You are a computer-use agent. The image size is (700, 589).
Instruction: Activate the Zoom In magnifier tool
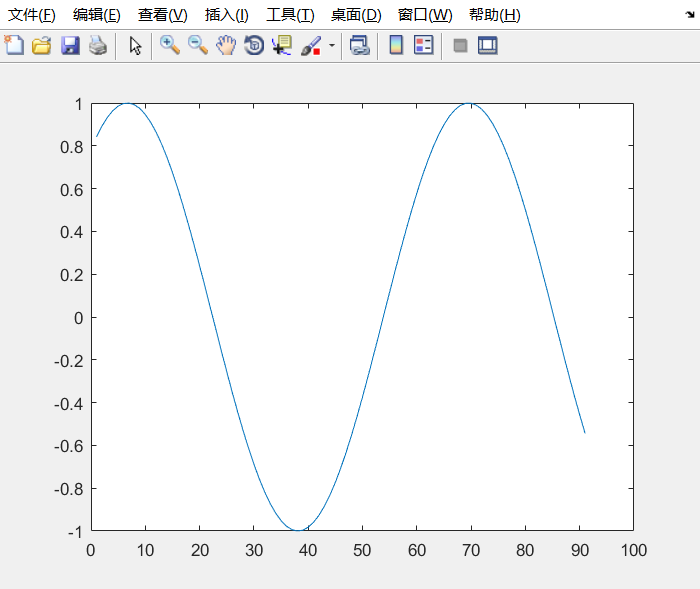point(170,45)
